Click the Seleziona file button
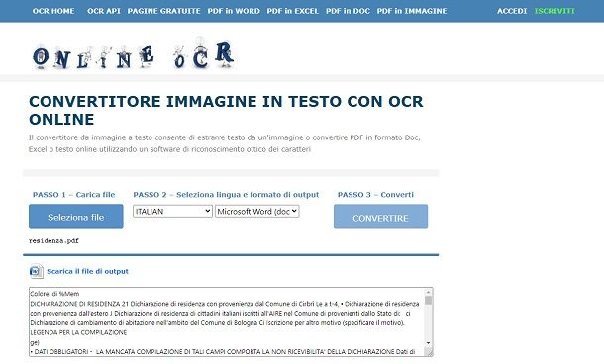The width and height of the screenshot is (604, 364). pyautogui.click(x=76, y=217)
